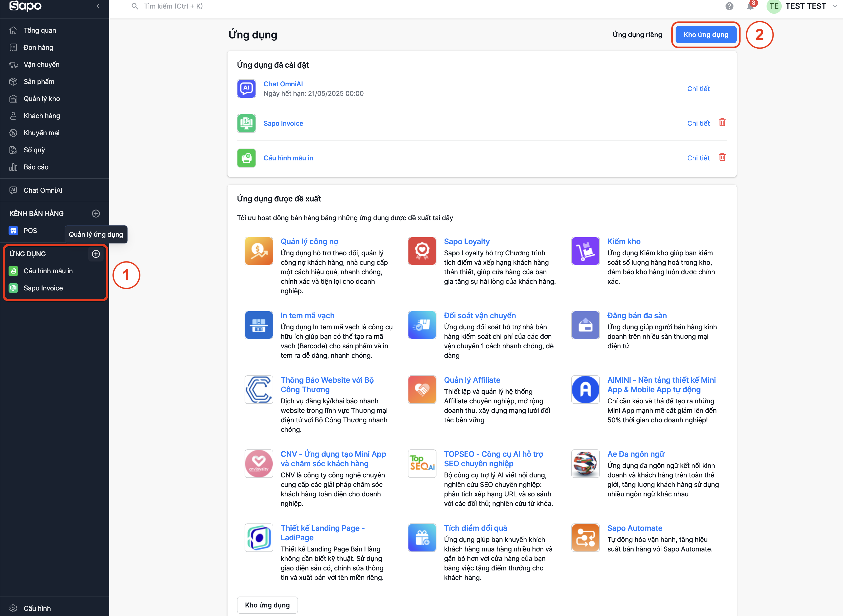Click the TOPSEO app icon
Viewport: 843px width, 616px height.
pos(422,463)
